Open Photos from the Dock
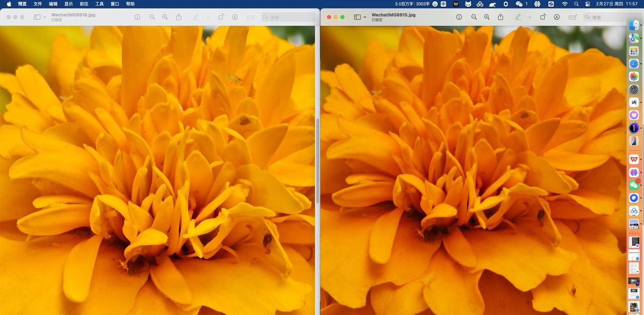Screen dimensions: 644x315 tap(634, 76)
